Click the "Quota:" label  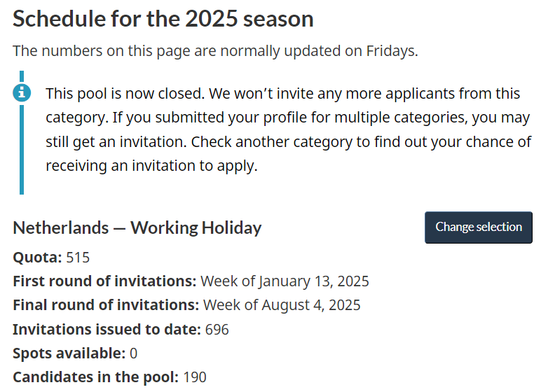[x=38, y=258]
